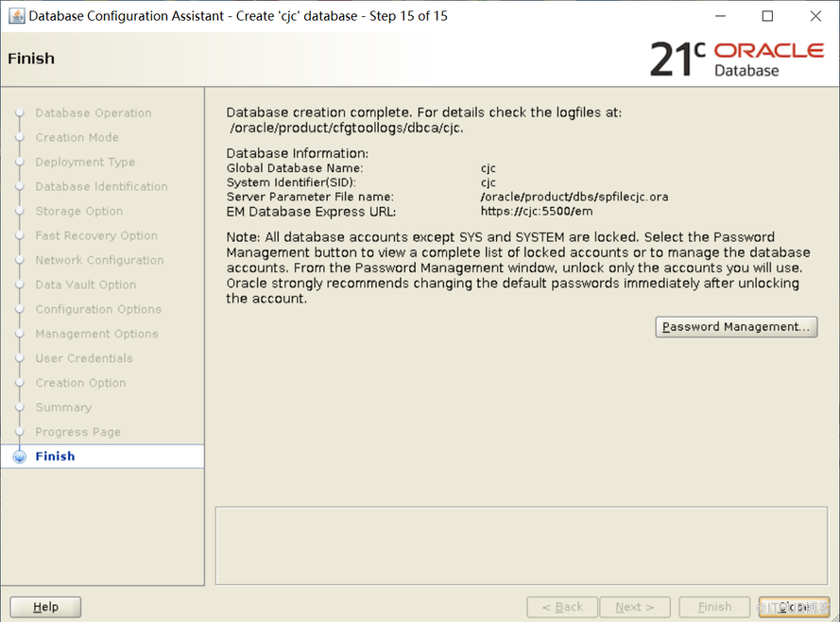
Task: Click the EM Express URL https://cjc:5500/em
Action: click(x=537, y=212)
